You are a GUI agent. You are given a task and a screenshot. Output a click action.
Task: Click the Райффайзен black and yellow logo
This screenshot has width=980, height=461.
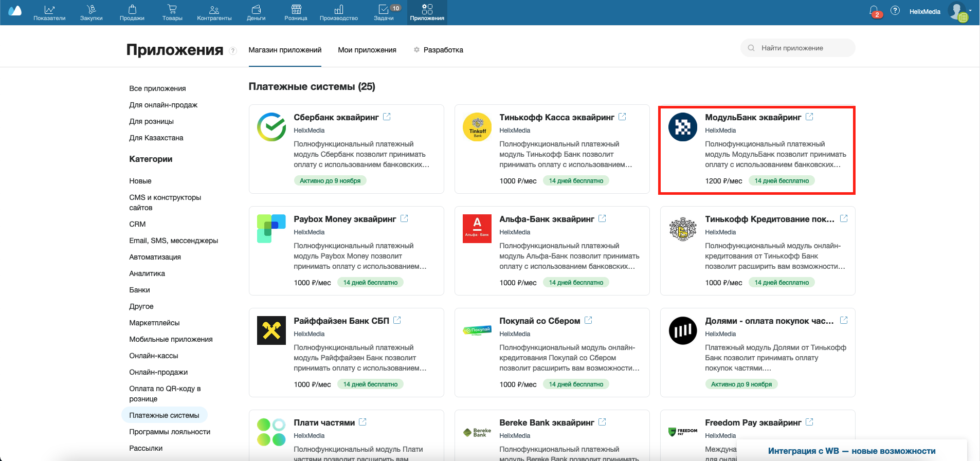point(271,330)
